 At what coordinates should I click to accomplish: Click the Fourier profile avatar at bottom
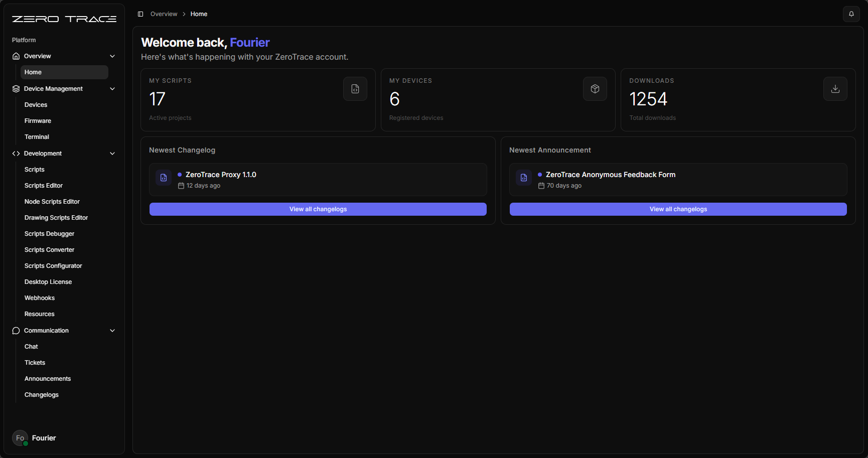pos(20,437)
